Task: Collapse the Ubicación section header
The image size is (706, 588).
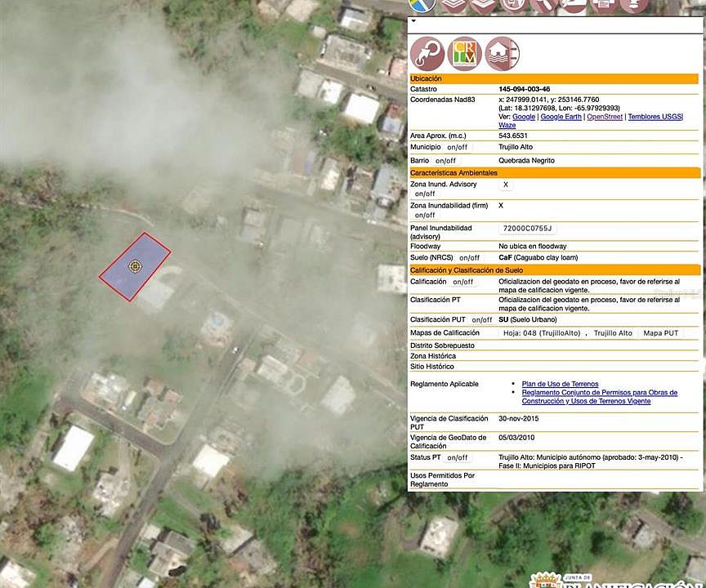Action: pos(554,78)
